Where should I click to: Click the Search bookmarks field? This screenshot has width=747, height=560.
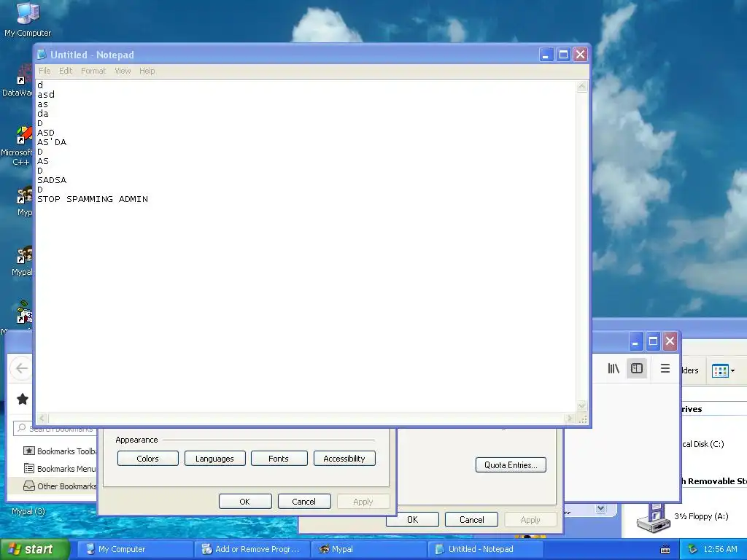point(55,429)
